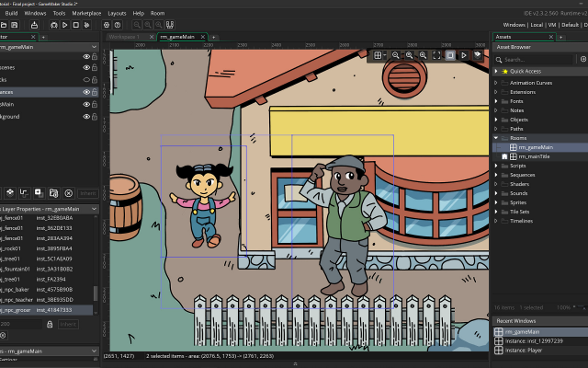Add a new workspace tab with plus
The width and height of the screenshot is (588, 368).
pos(214,37)
